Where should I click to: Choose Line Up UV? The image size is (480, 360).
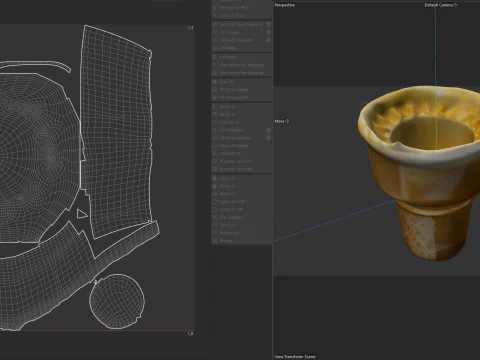point(241,122)
